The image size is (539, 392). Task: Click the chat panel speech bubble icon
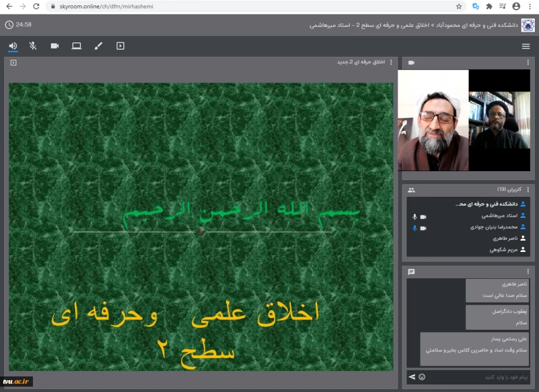411,271
